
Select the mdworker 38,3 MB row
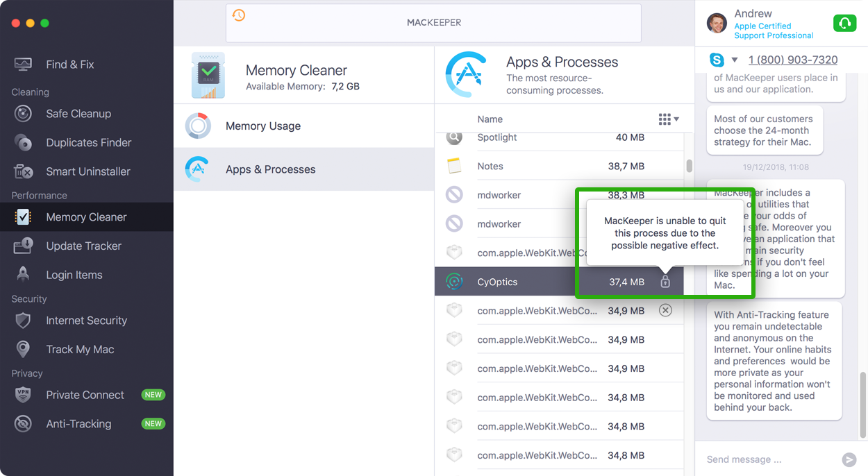coord(559,195)
